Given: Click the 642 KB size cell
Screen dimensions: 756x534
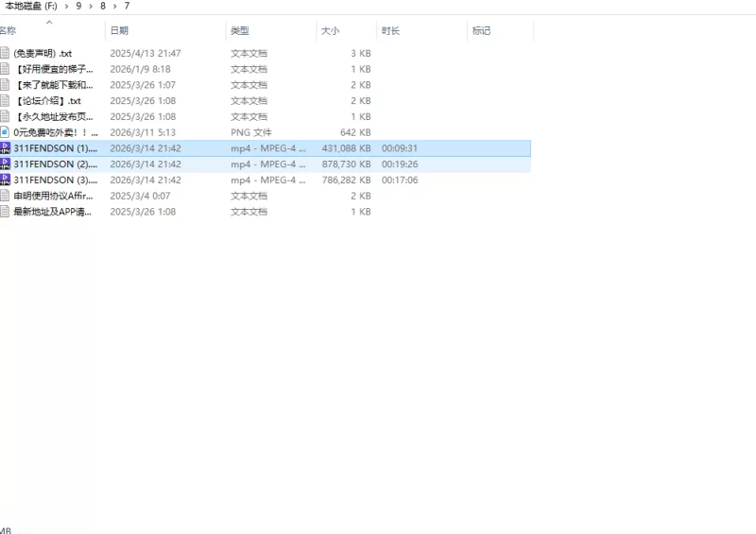Looking at the screenshot, I should (x=355, y=132).
